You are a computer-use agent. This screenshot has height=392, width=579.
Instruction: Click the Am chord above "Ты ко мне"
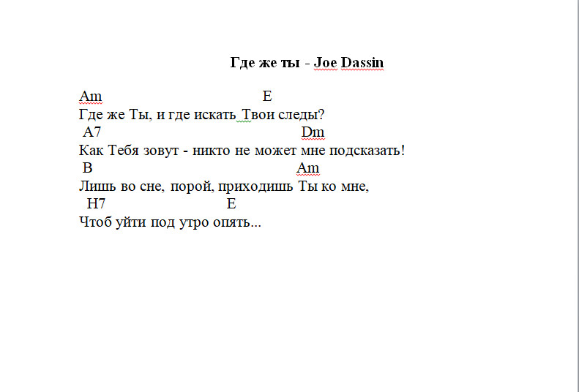tap(308, 168)
